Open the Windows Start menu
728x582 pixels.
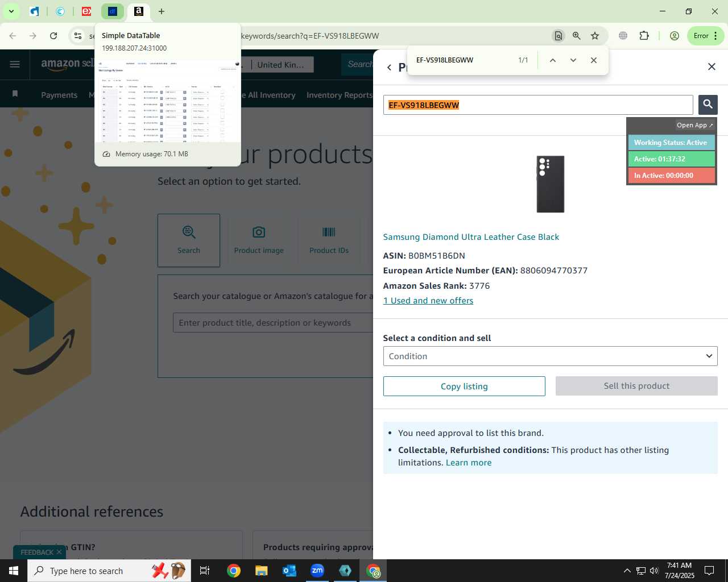click(14, 571)
